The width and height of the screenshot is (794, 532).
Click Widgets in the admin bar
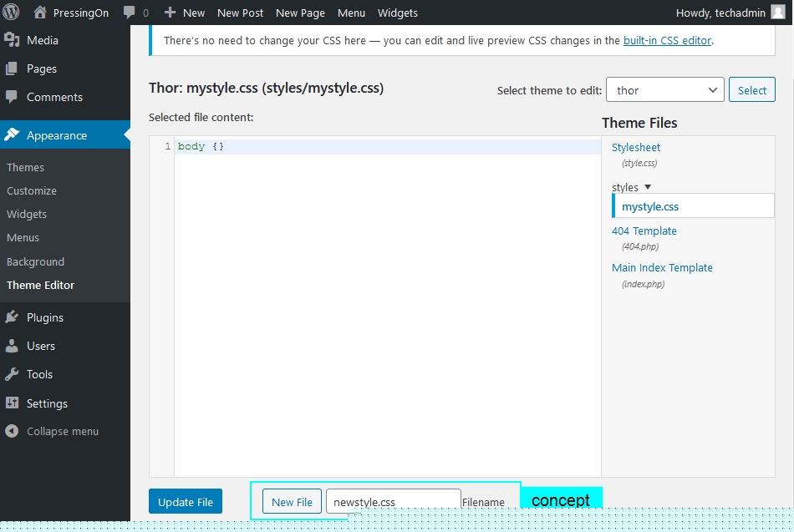(x=398, y=13)
